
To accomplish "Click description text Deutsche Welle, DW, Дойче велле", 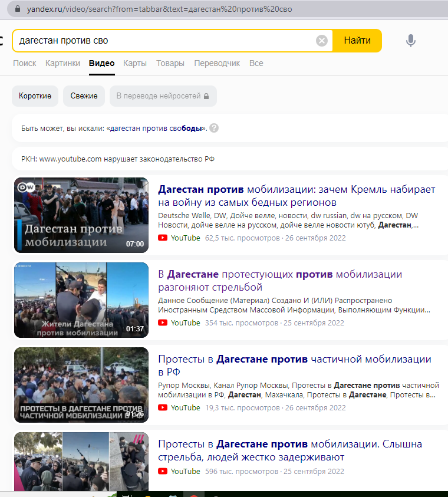I will point(288,220).
